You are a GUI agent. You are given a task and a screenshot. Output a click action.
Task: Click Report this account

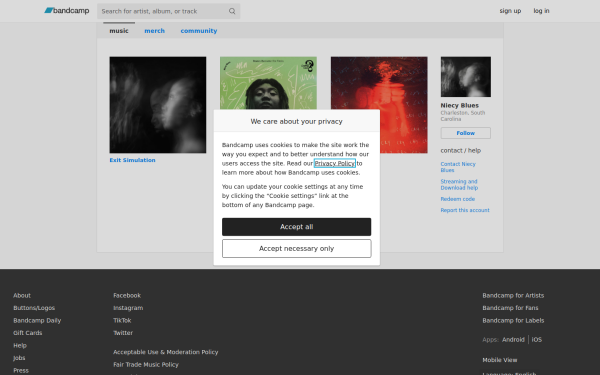point(465,210)
